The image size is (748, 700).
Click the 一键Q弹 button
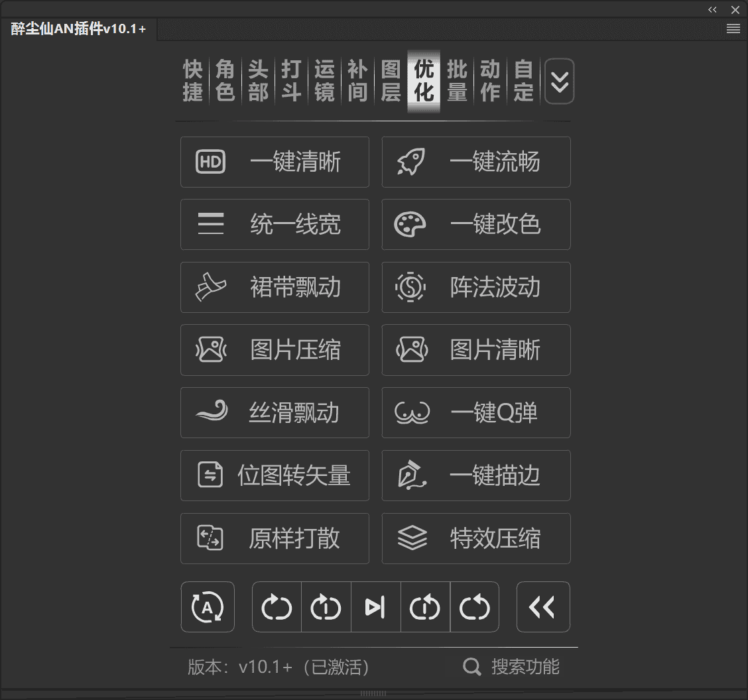click(476, 412)
